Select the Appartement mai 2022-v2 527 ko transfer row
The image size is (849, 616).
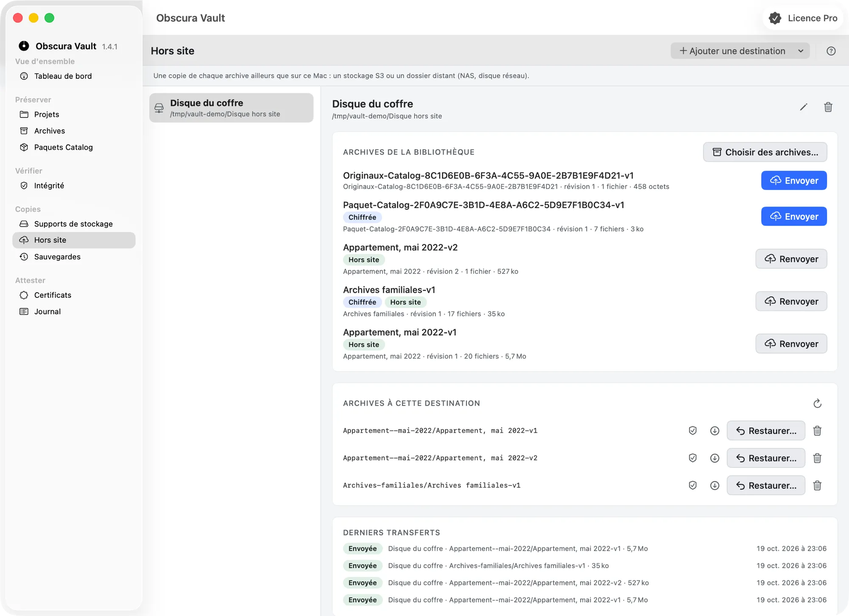[x=585, y=583]
